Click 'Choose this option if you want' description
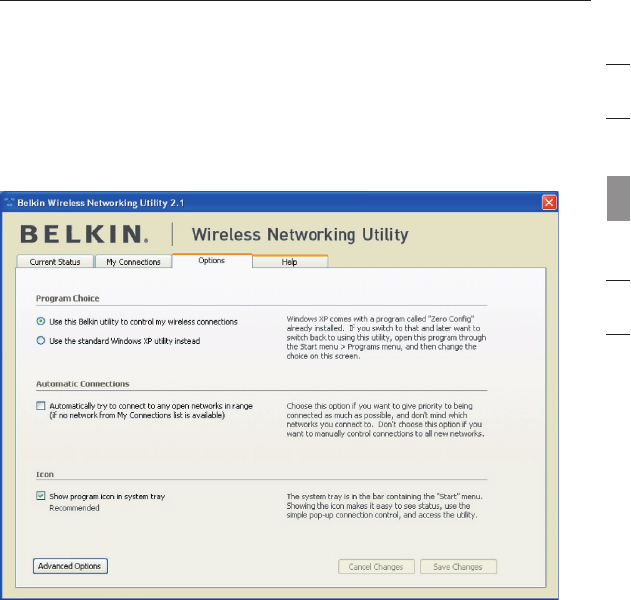This screenshot has height=600, width=631. (386, 420)
